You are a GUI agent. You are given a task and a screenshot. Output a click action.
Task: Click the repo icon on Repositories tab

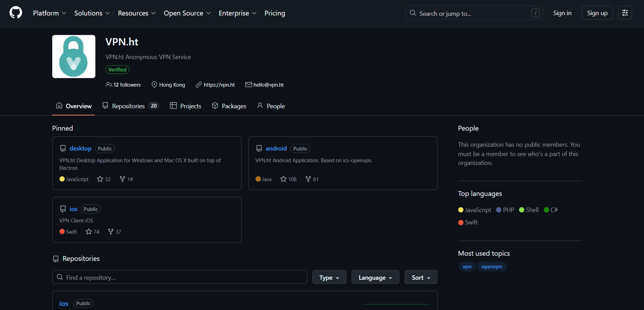[x=105, y=106]
